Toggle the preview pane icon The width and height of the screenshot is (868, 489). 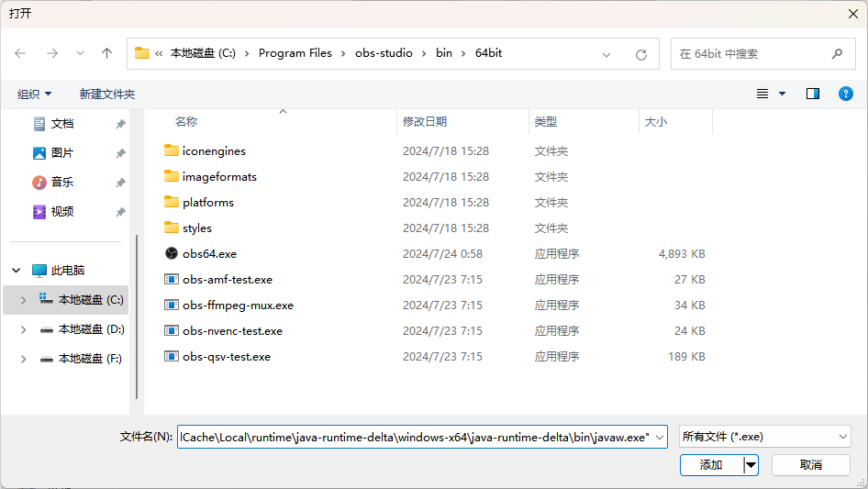[812, 94]
